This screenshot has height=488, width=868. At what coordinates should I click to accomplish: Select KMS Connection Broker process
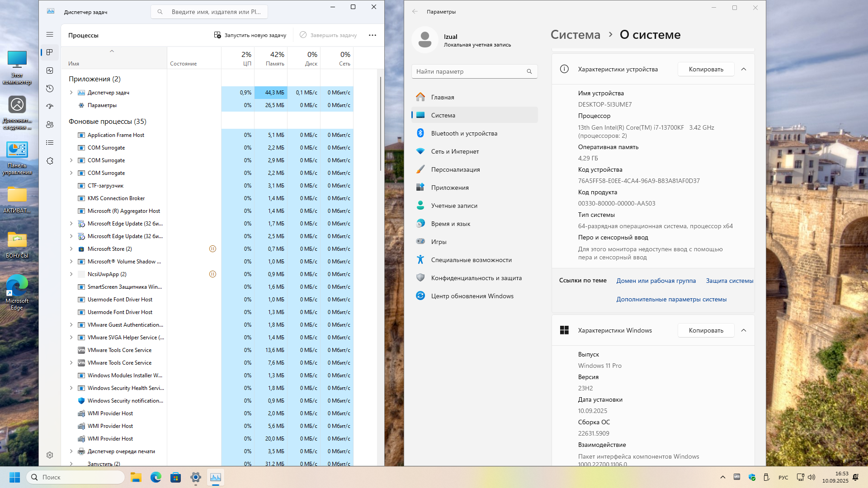(208, 198)
